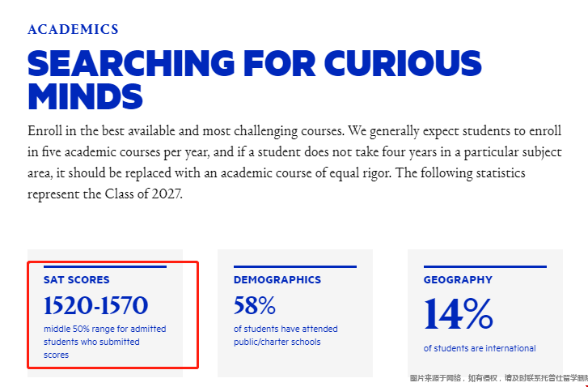Click the SAT SCORES heading
The image size is (588, 387).
pos(77,279)
